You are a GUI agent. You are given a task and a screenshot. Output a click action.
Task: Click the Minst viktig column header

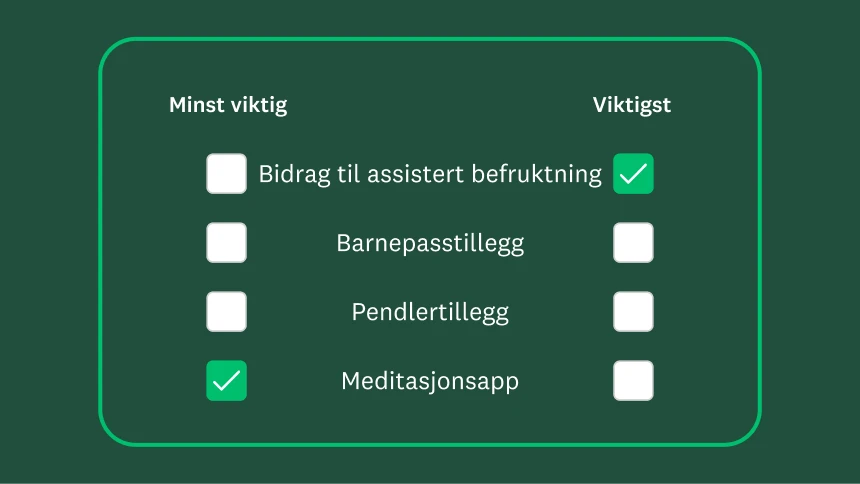tap(228, 105)
